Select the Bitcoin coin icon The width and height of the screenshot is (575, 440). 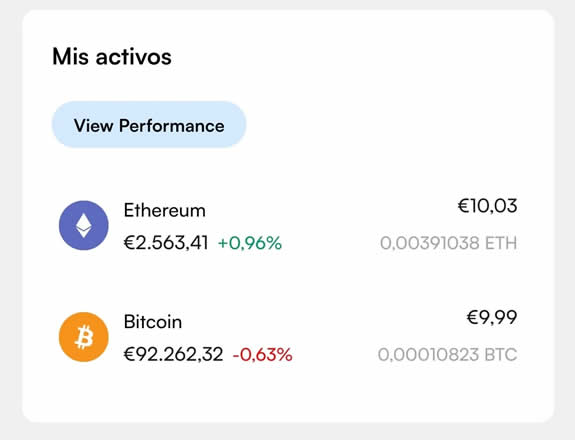tap(84, 337)
